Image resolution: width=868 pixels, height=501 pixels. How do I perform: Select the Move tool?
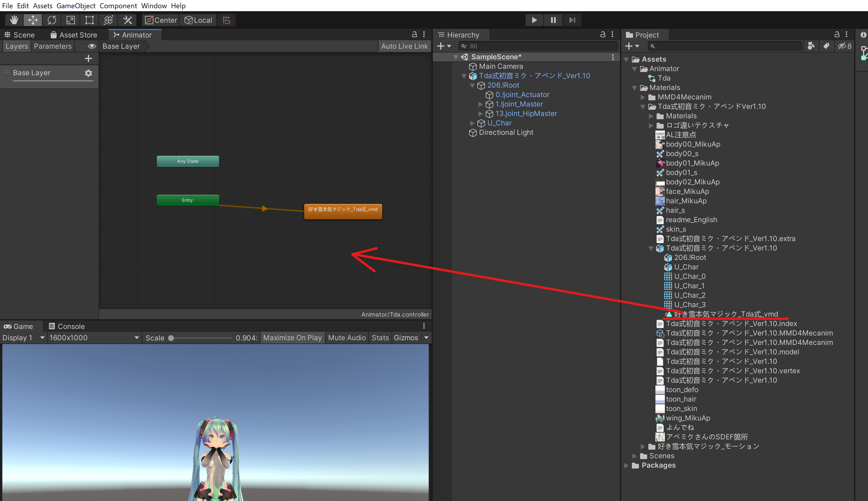(33, 20)
